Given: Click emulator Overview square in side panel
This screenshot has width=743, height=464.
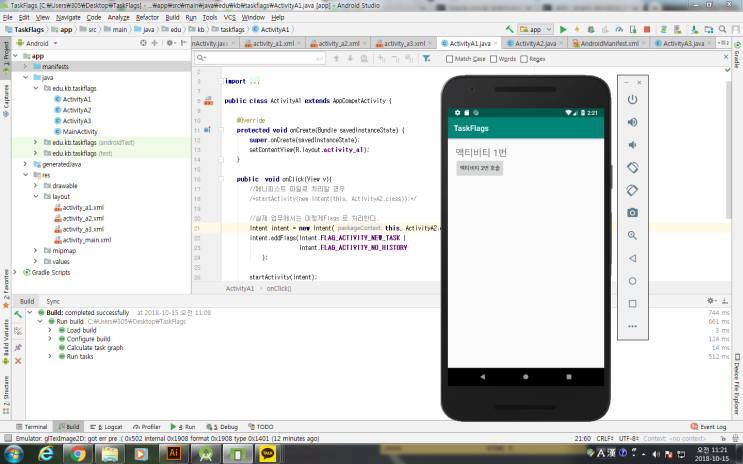Looking at the screenshot, I should [x=632, y=304].
